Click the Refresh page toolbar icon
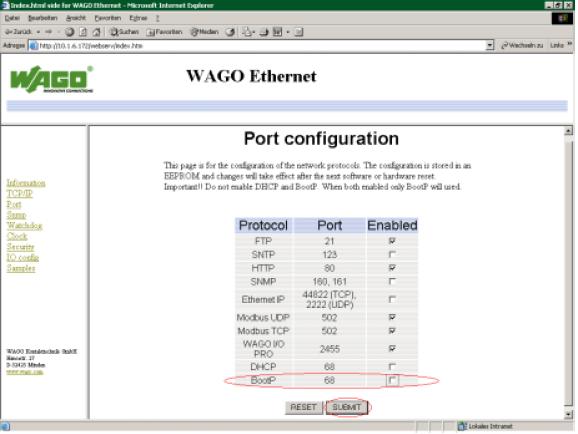Image resolution: width=578 pixels, height=434 pixels. (x=83, y=32)
